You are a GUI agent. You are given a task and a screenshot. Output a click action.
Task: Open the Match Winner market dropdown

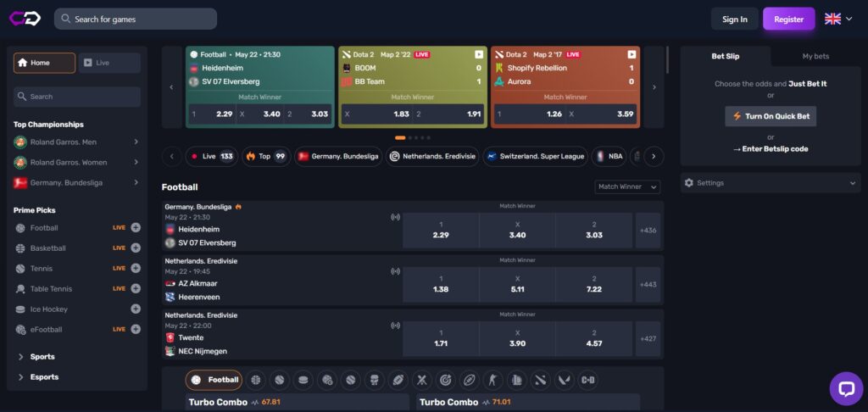(627, 187)
